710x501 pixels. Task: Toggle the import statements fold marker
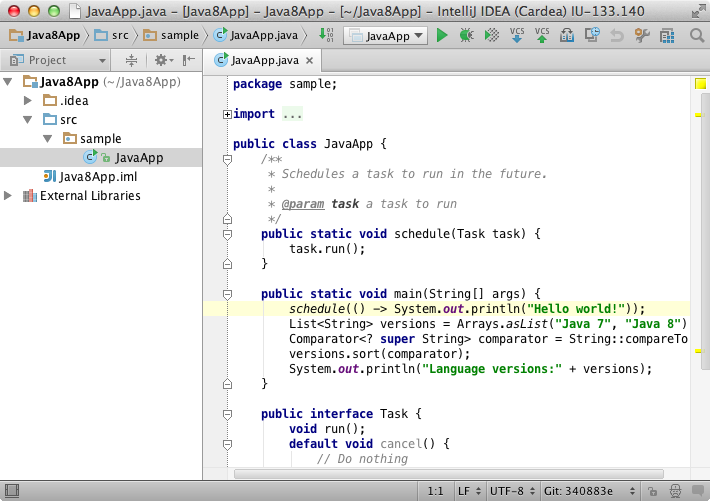(x=227, y=115)
